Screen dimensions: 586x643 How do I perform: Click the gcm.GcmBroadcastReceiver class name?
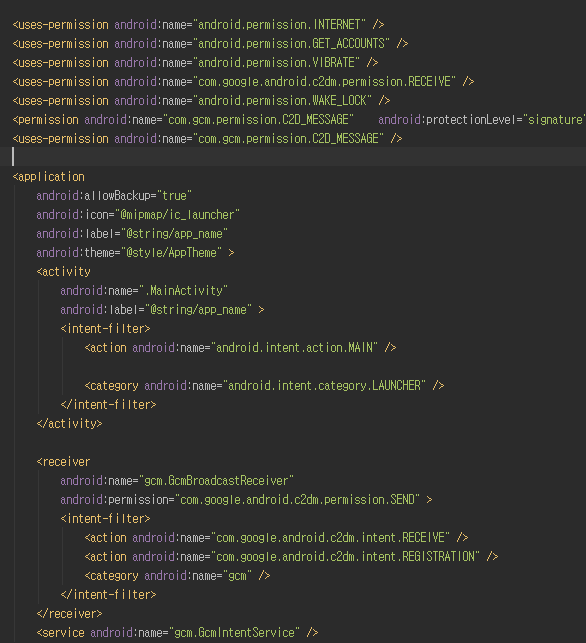pos(216,481)
